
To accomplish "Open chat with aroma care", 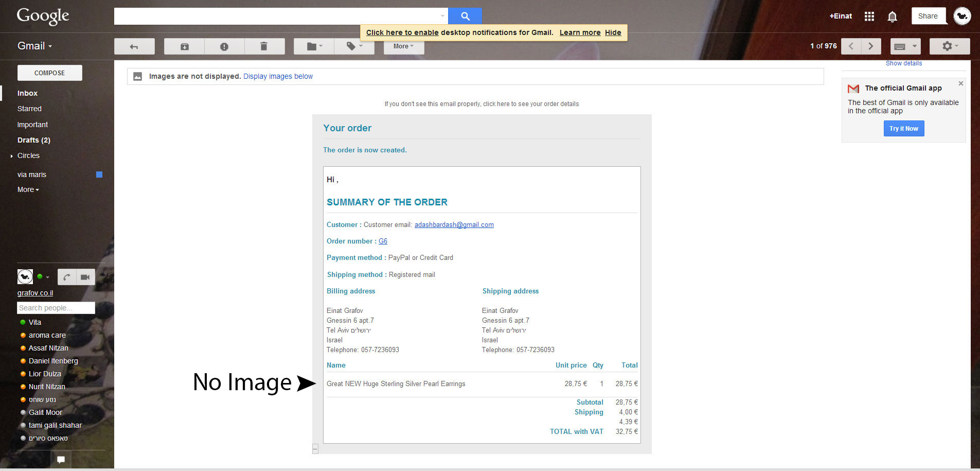I will (x=47, y=335).
